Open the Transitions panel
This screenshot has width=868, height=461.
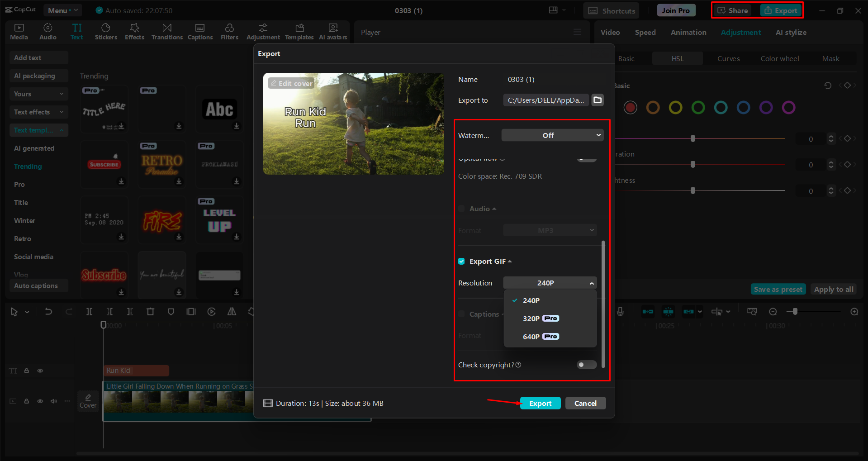point(166,31)
